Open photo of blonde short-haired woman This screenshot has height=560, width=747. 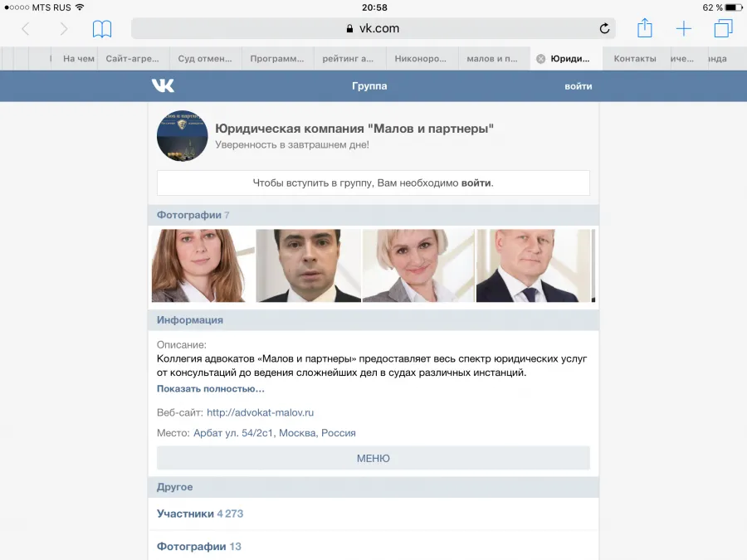click(418, 265)
